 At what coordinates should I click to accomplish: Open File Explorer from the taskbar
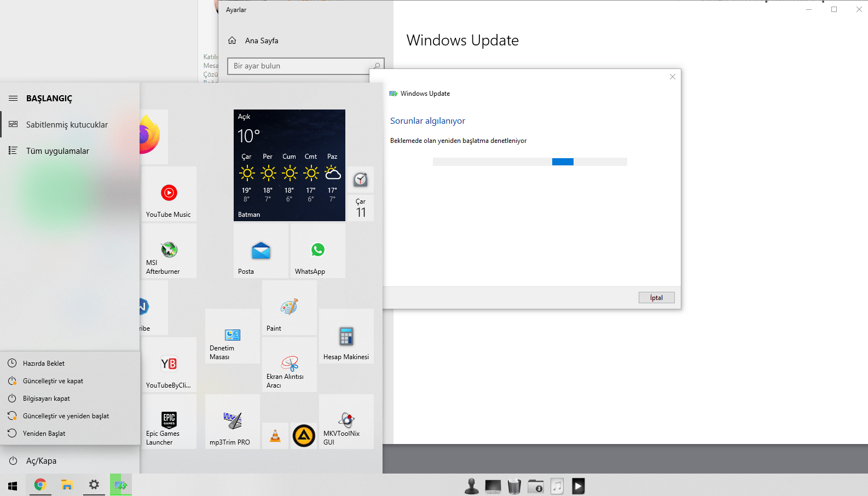click(67, 485)
